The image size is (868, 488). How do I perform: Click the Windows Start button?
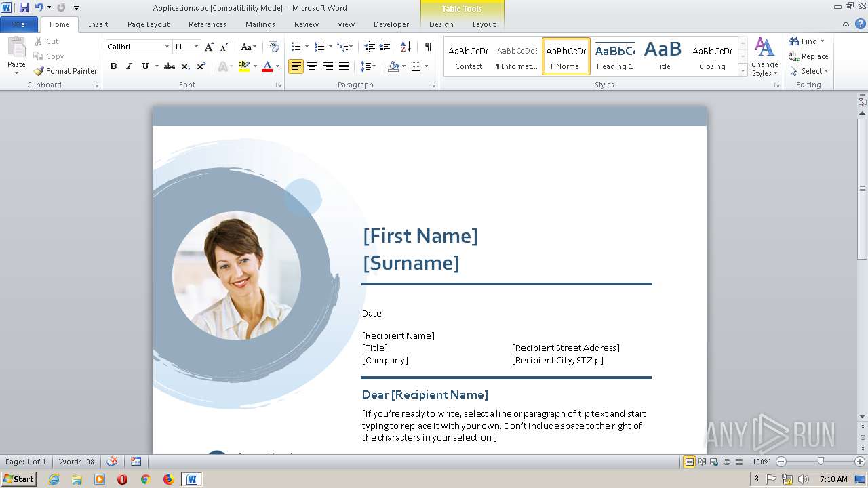(x=18, y=479)
